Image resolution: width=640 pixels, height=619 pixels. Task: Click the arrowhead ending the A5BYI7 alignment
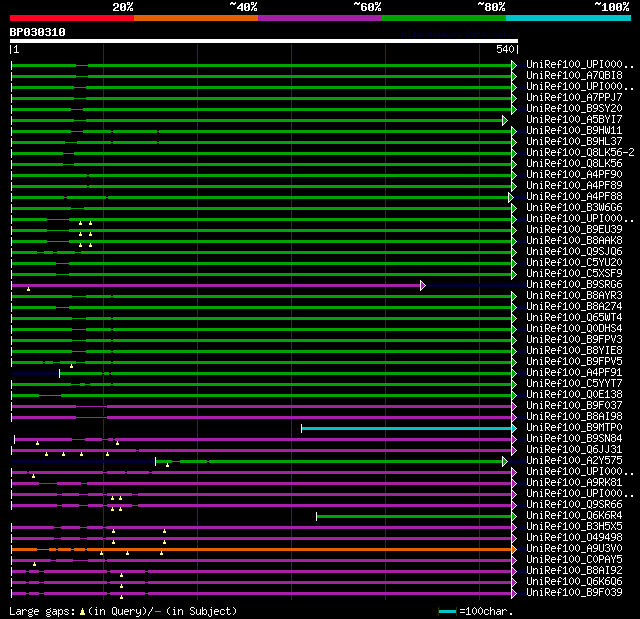[505, 120]
